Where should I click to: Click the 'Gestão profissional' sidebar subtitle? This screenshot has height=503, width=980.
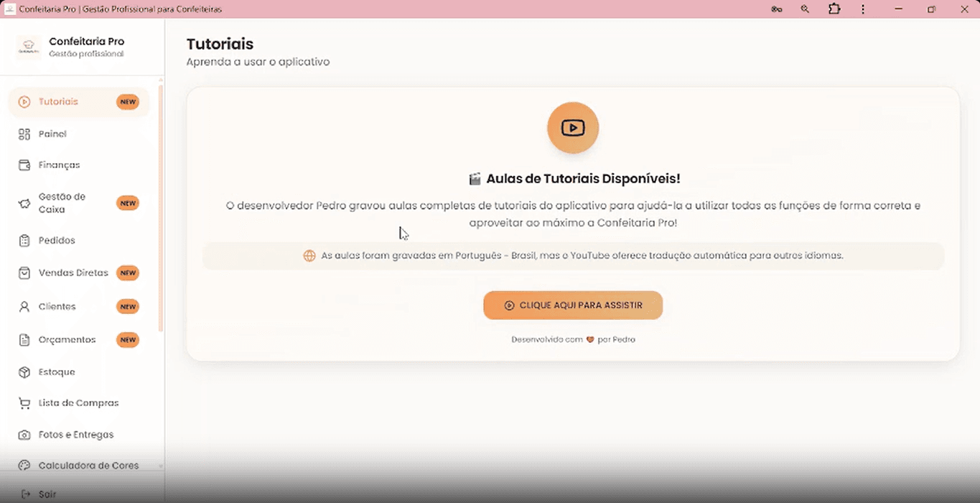pyautogui.click(x=86, y=54)
